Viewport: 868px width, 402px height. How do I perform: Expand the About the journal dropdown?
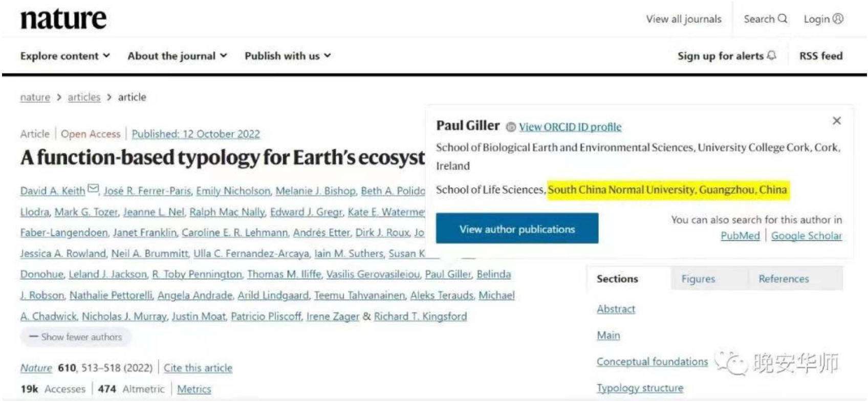click(177, 56)
